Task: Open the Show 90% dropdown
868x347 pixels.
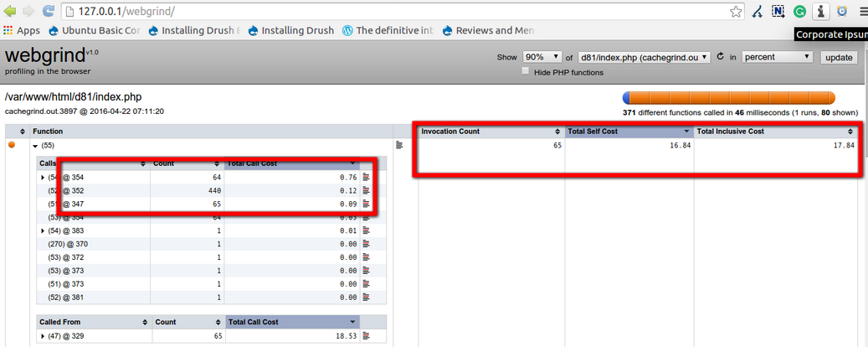Action: point(542,56)
